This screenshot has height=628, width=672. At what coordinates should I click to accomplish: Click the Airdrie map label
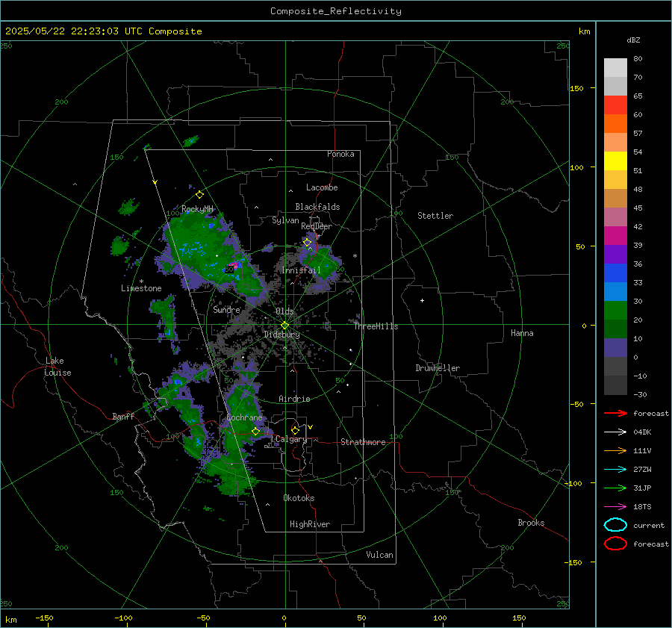pos(294,399)
